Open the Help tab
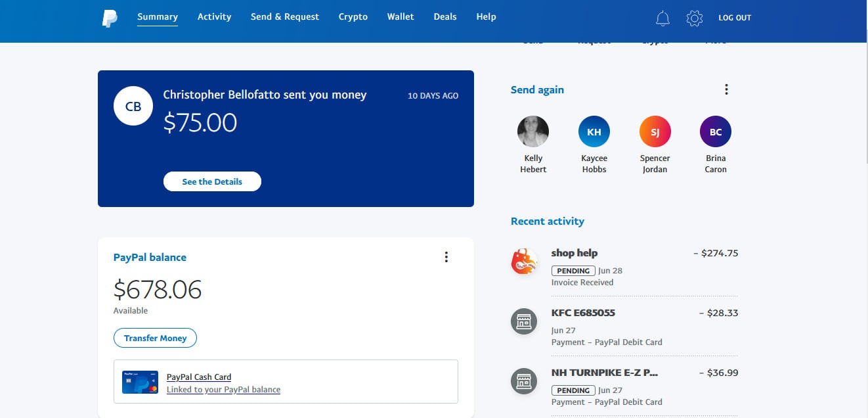868x418 pixels. pyautogui.click(x=486, y=16)
